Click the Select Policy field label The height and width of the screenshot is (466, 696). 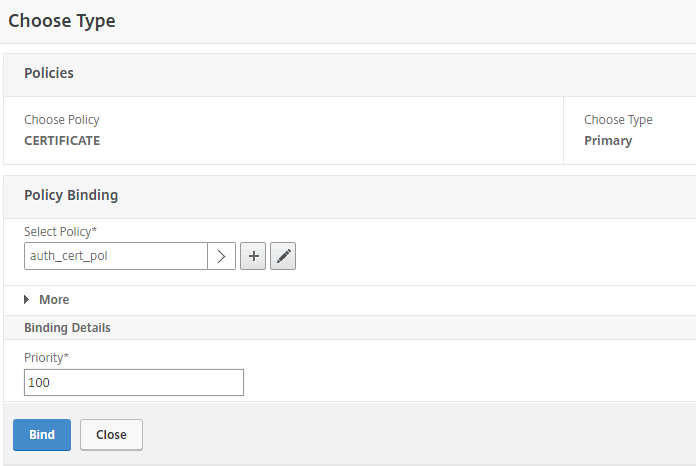coord(60,232)
